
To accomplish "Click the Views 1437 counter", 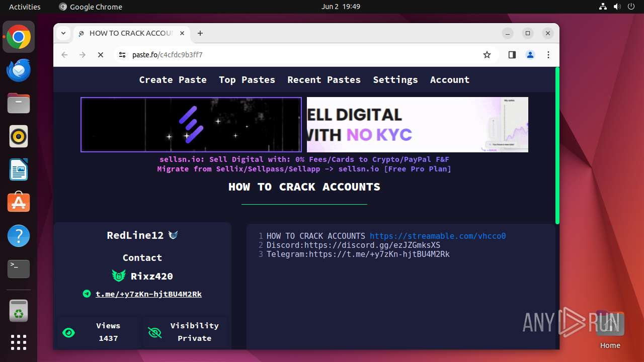I will click(x=108, y=332).
